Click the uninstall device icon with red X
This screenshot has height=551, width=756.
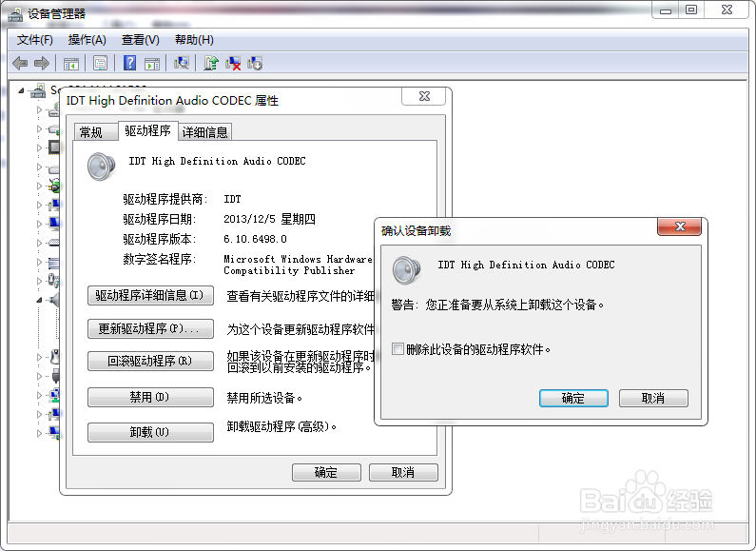233,63
